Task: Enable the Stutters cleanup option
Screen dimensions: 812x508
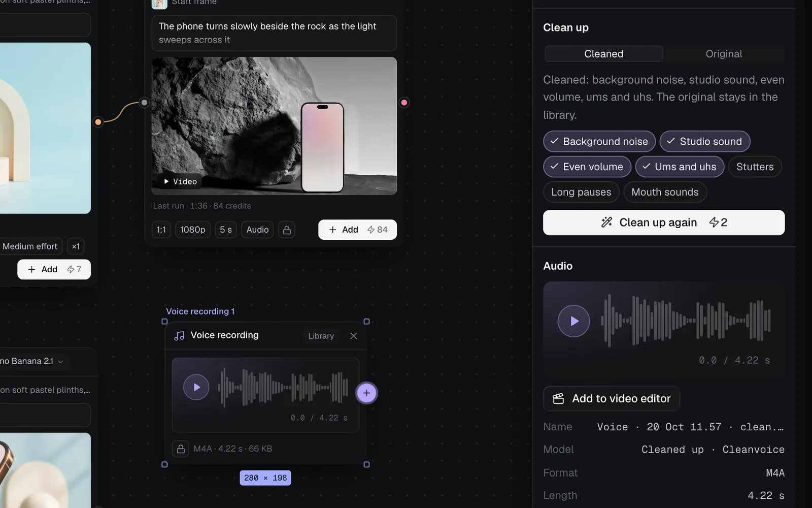Action: 755,167
